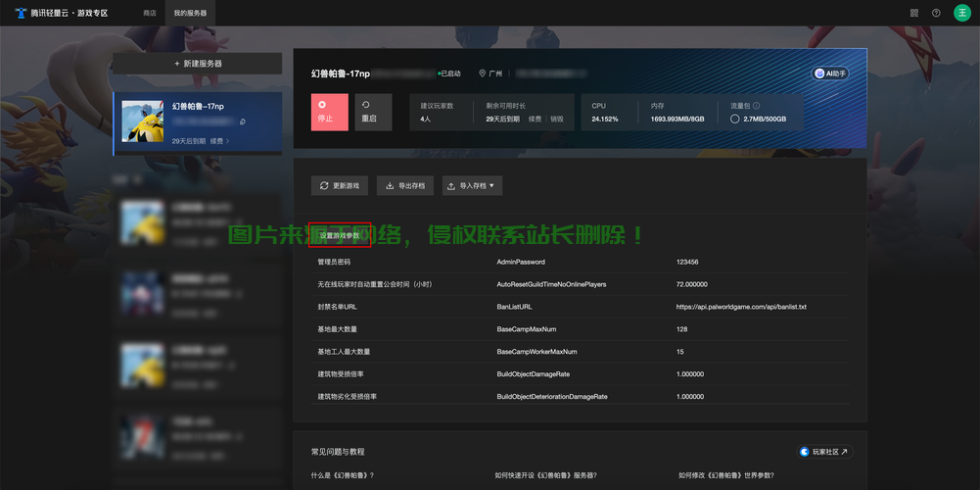Restart the server with 重启 button

pos(373,112)
